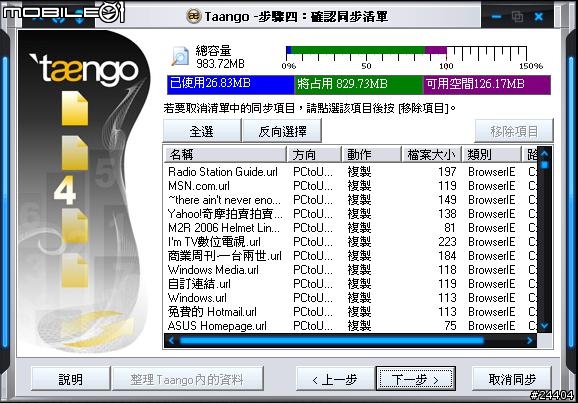Click the green 將占用 829.73MB bar

point(359,85)
